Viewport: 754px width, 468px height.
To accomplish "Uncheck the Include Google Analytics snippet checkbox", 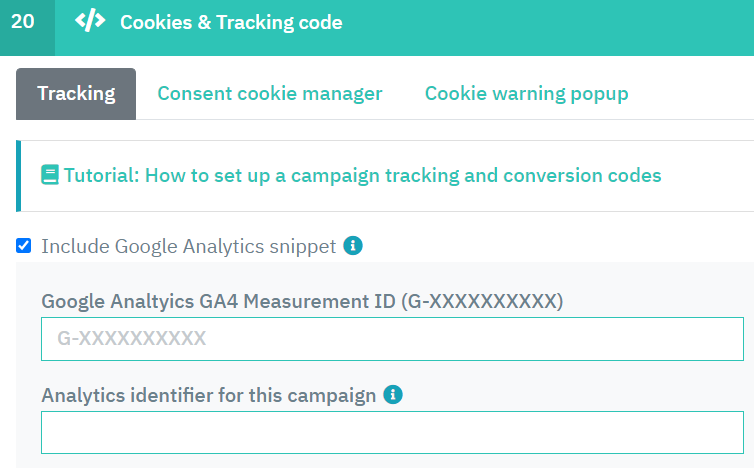I will (24, 246).
